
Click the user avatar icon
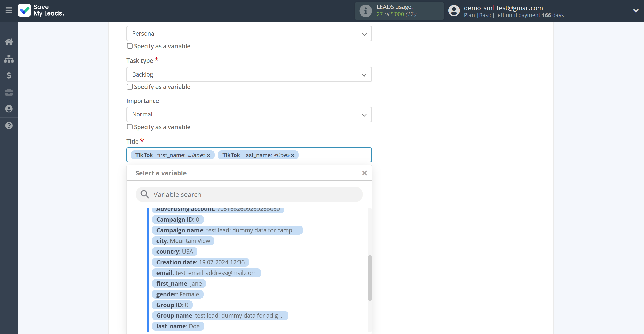[x=454, y=11]
